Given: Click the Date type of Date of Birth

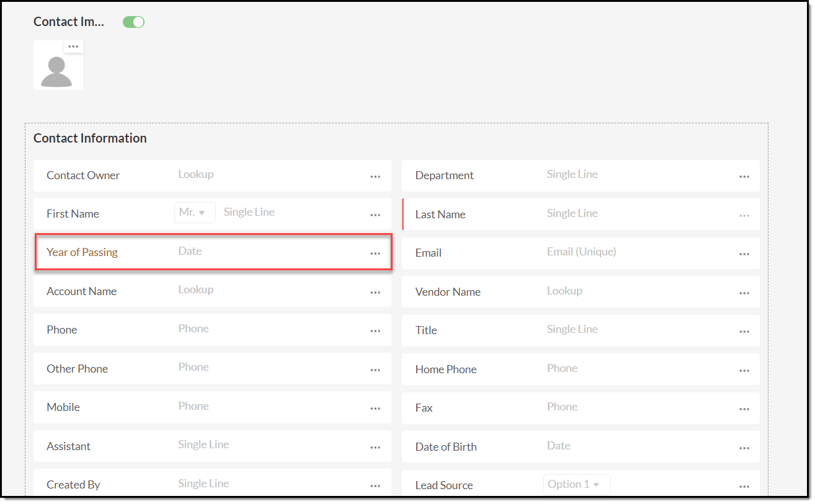Looking at the screenshot, I should (559, 446).
